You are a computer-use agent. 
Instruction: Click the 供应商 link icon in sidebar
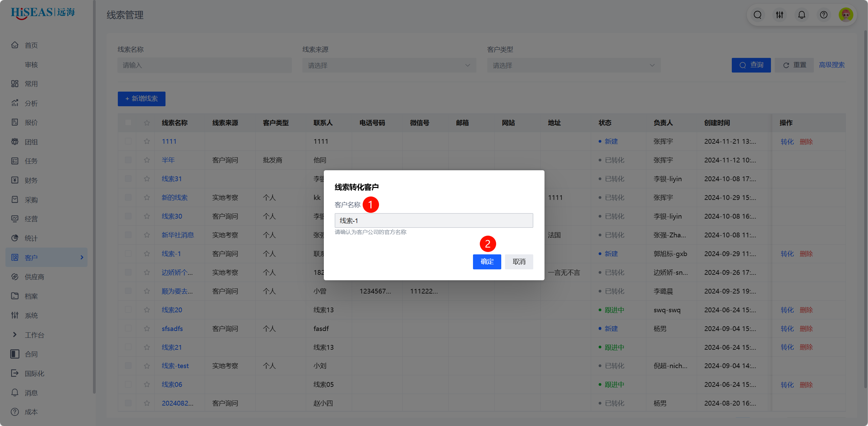tap(15, 277)
